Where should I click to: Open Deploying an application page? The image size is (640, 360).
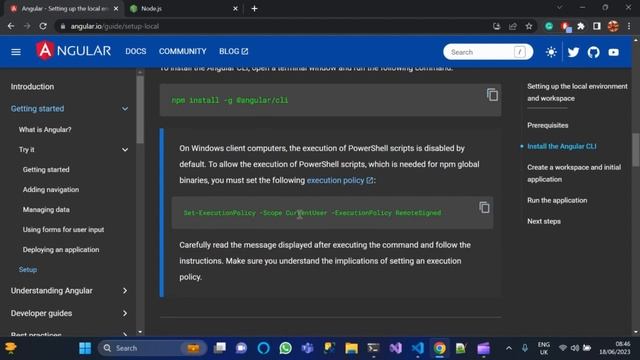(61, 249)
